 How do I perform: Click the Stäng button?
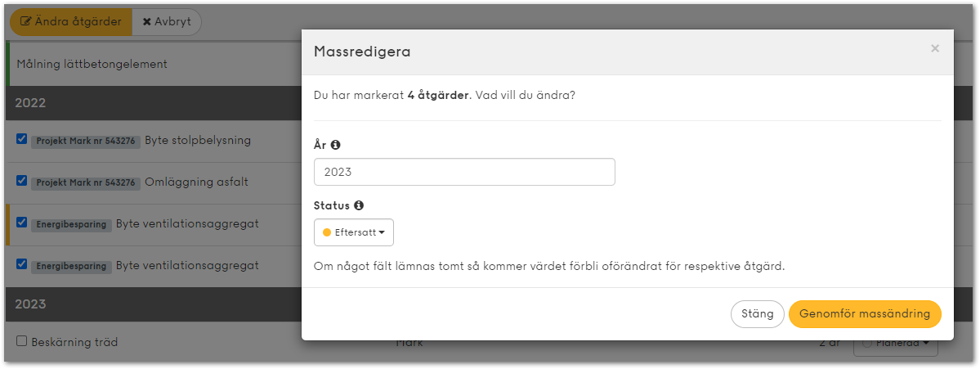(757, 314)
